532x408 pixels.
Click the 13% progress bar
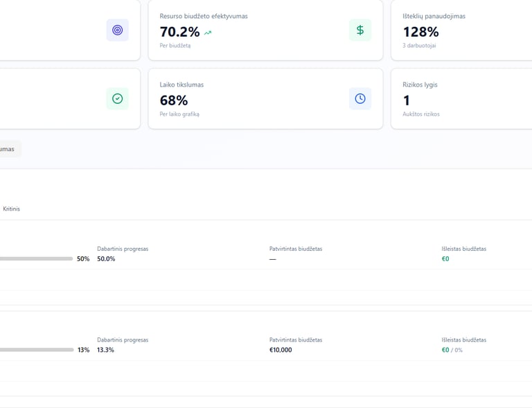click(37, 350)
